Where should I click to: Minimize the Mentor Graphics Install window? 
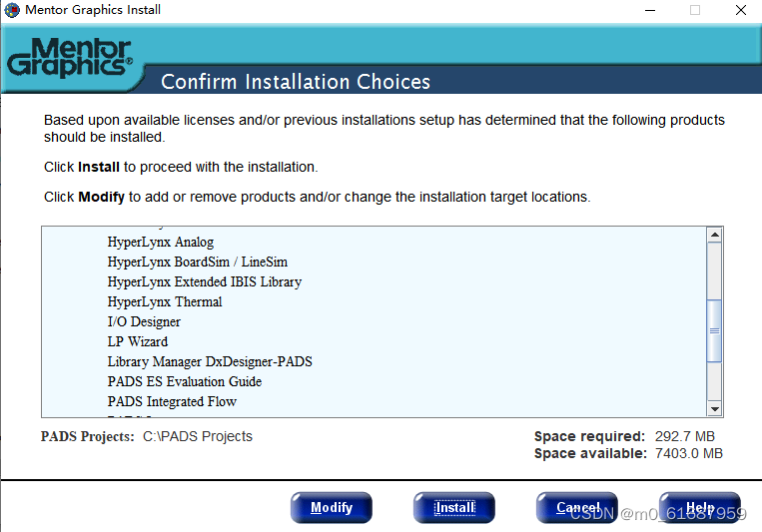650,10
